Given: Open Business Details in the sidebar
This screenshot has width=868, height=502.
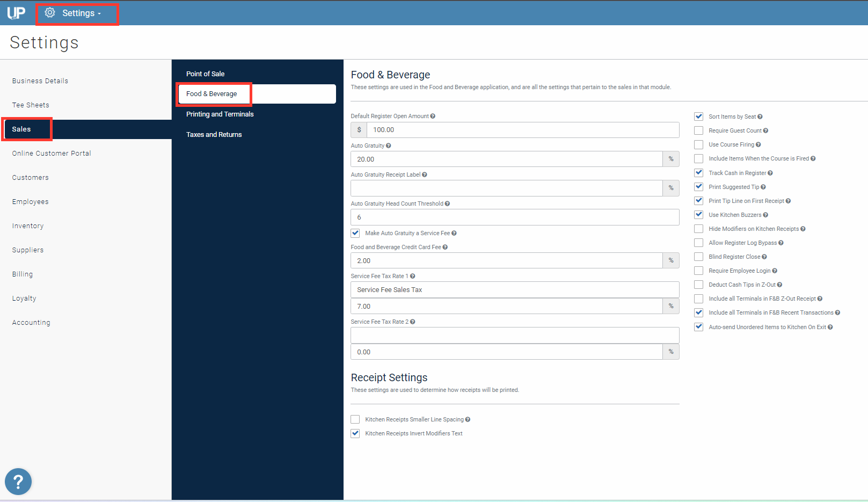Looking at the screenshot, I should [40, 81].
